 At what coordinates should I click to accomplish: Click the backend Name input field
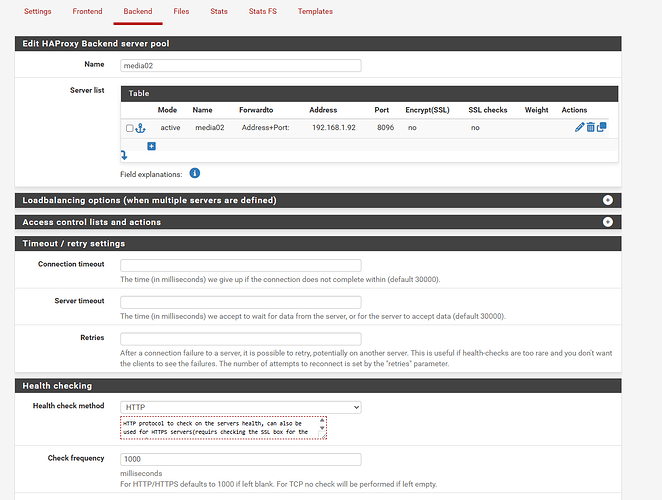click(240, 65)
